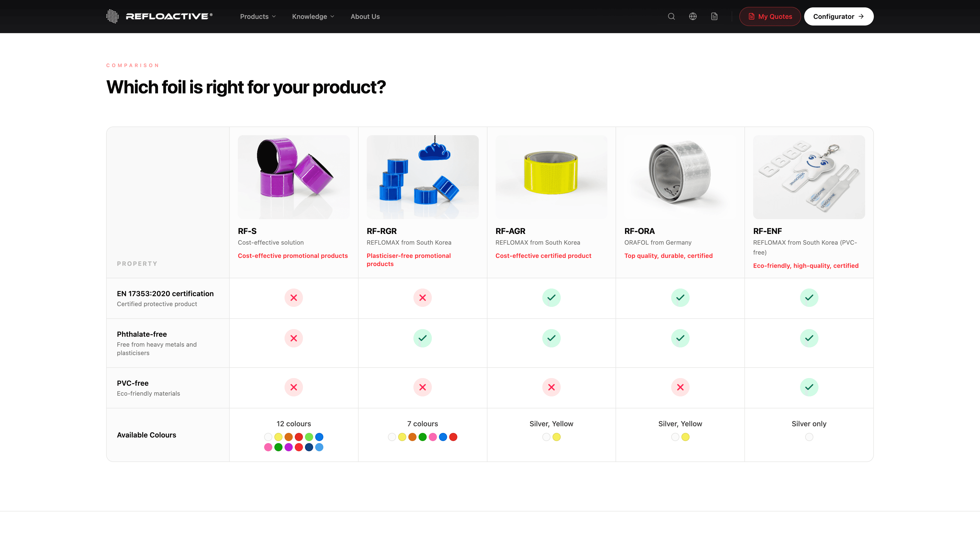Click RF-ENF EN 17353:2020 certification checkmark

(809, 298)
